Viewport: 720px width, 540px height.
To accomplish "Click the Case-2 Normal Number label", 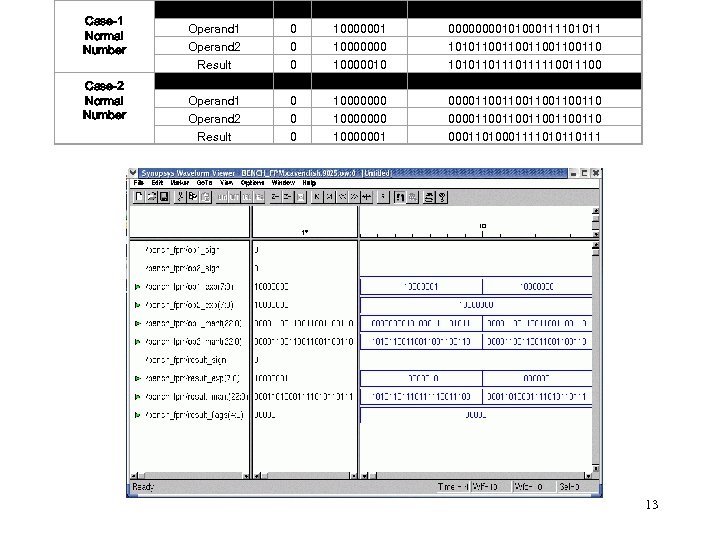I will point(104,101).
